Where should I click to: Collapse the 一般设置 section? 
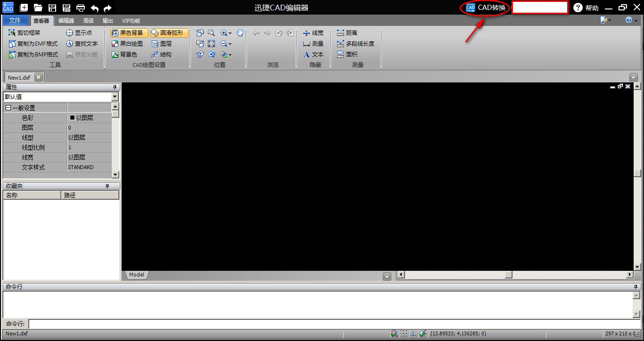point(8,108)
